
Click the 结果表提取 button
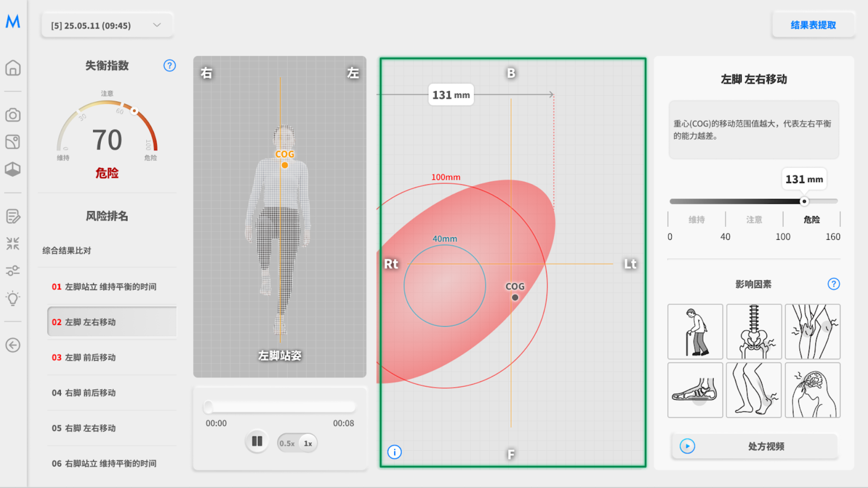[813, 25]
